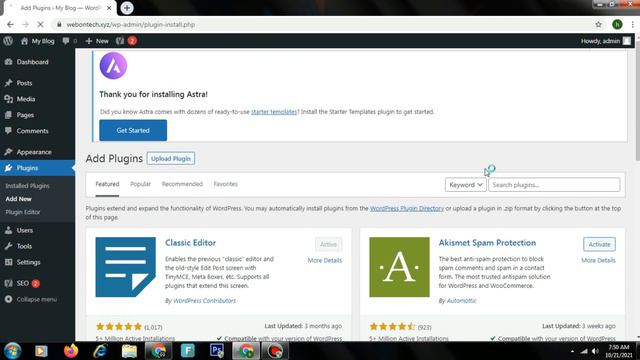Open Add New plugin submenu item

click(x=18, y=199)
